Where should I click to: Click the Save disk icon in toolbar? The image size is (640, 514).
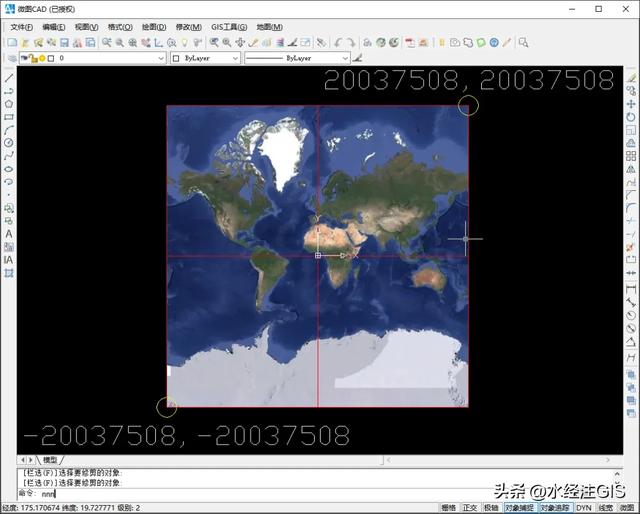coord(64,42)
